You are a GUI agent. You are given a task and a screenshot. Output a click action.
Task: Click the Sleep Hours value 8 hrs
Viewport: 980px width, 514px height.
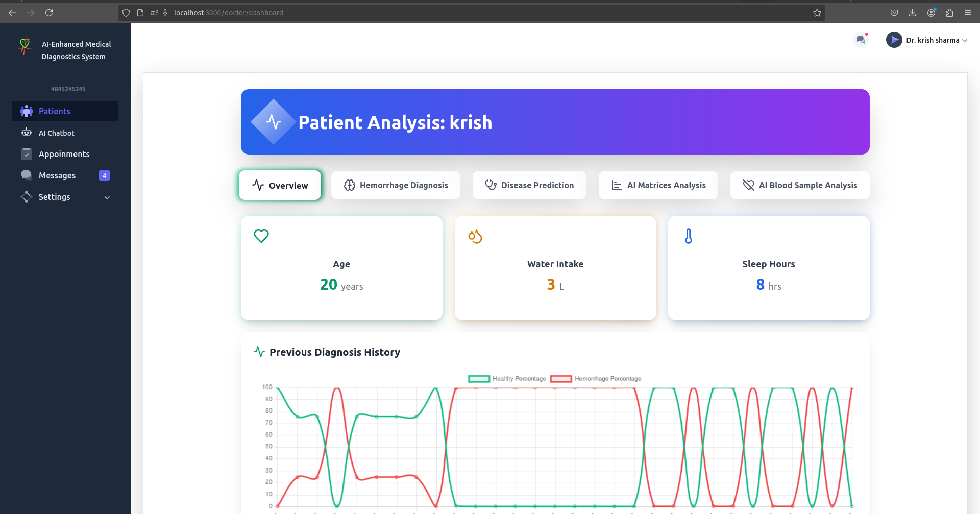pos(769,285)
